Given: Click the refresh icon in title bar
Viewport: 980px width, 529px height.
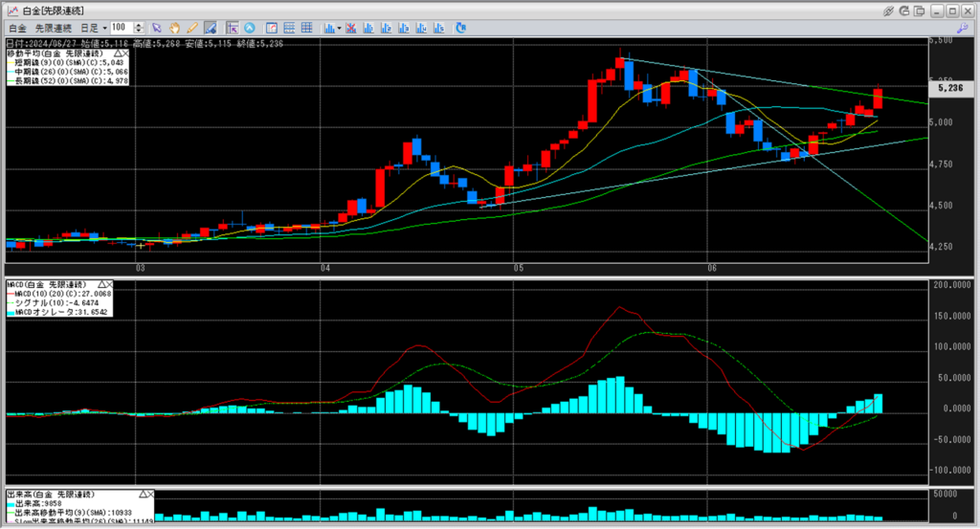Looking at the screenshot, I should tap(906, 11).
